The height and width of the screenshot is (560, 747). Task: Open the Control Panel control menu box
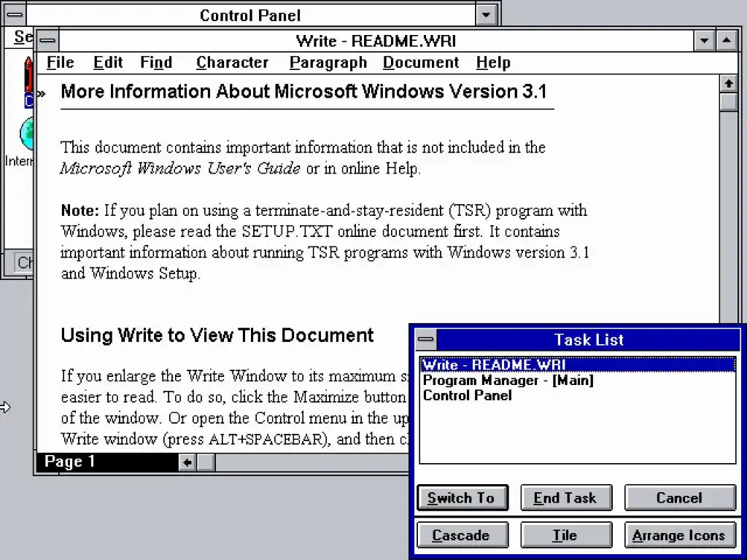[15, 15]
